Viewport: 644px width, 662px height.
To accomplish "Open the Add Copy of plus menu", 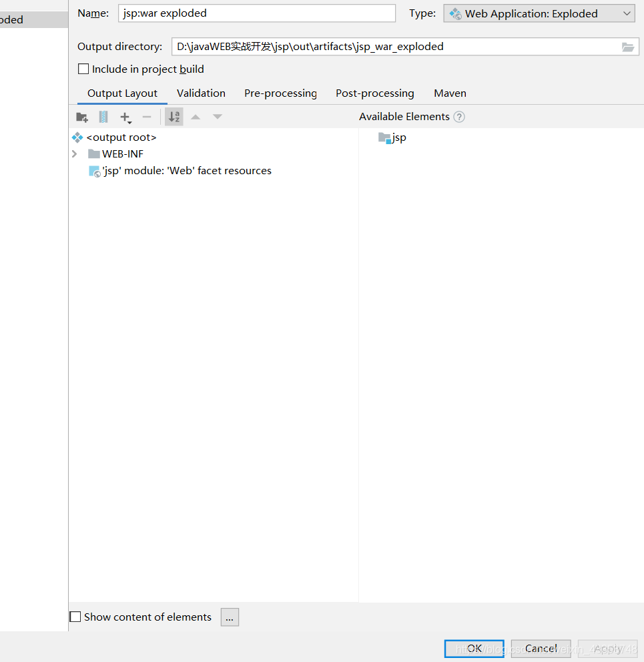I will (x=125, y=117).
